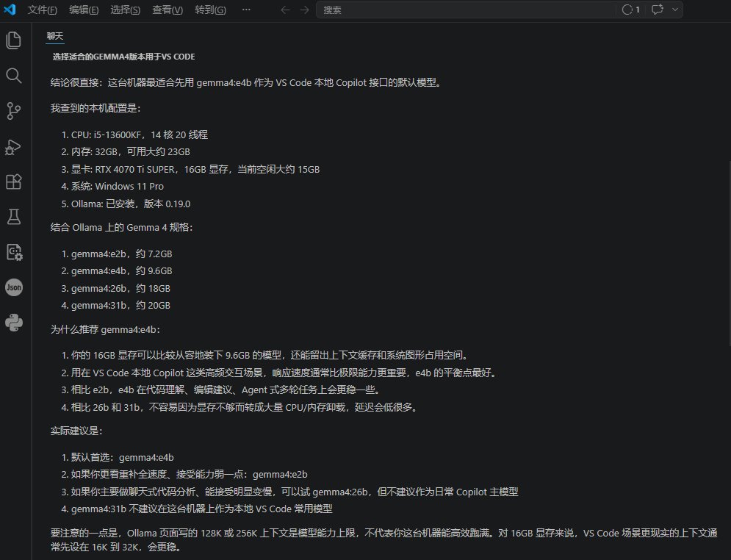Open the Python extension view
Image resolution: width=731 pixels, height=560 pixels.
coord(13,323)
